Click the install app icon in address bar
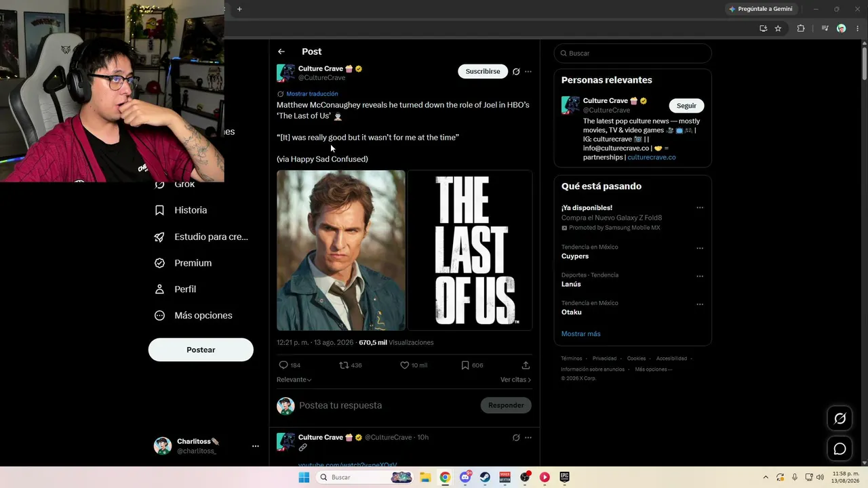This screenshot has height=488, width=868. [x=763, y=28]
